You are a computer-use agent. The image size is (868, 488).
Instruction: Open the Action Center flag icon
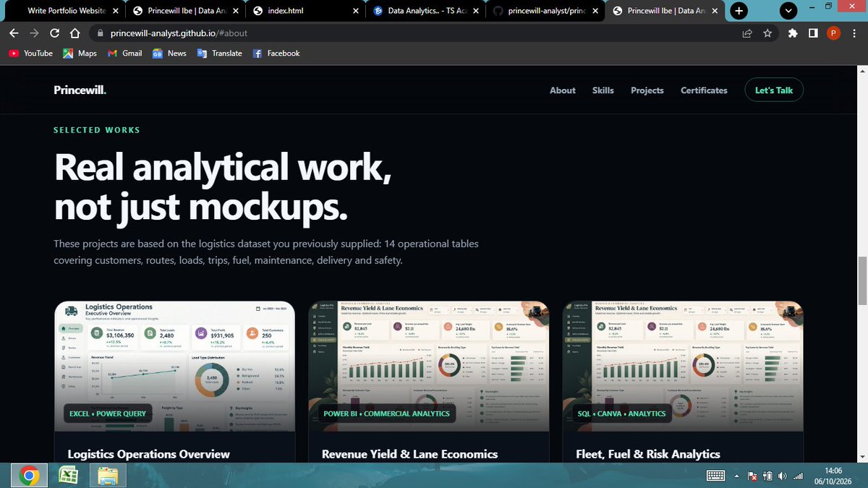tap(752, 476)
